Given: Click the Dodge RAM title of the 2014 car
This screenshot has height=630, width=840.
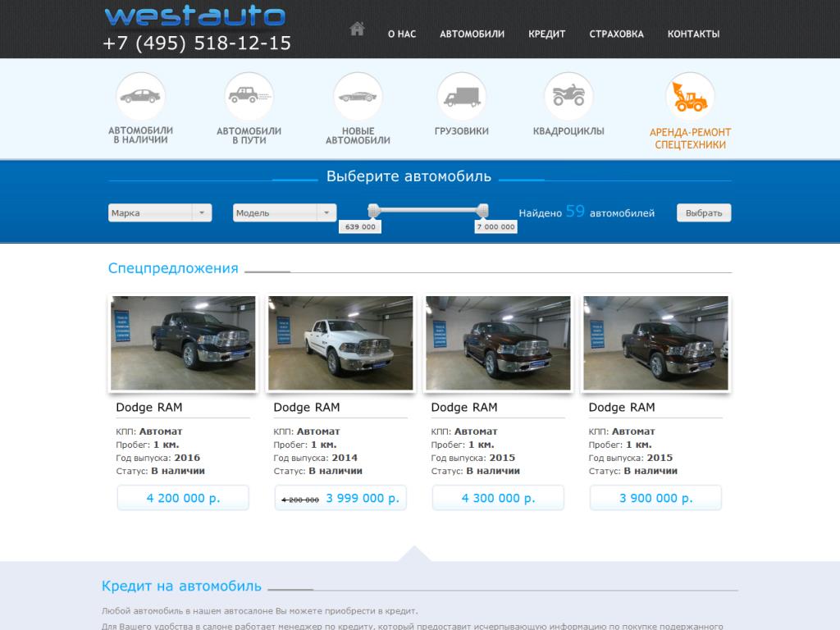Looking at the screenshot, I should (307, 407).
